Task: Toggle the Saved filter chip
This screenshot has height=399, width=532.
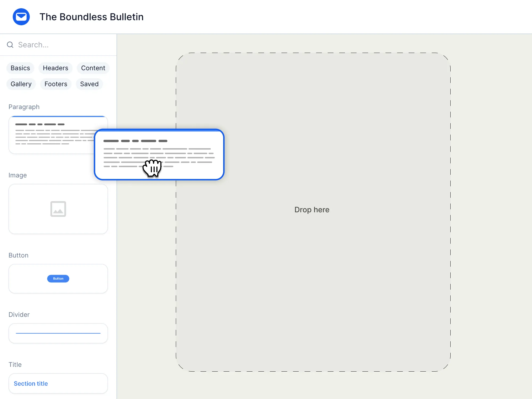Action: [89, 84]
